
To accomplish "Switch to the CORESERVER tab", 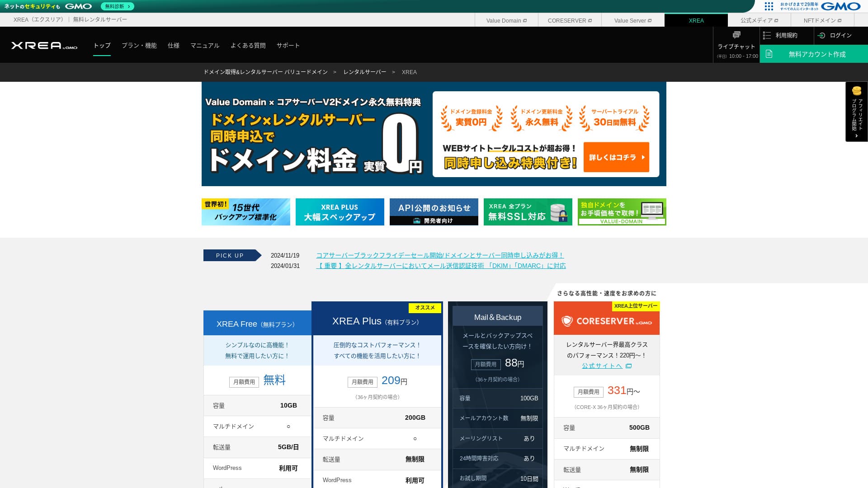I will point(569,20).
